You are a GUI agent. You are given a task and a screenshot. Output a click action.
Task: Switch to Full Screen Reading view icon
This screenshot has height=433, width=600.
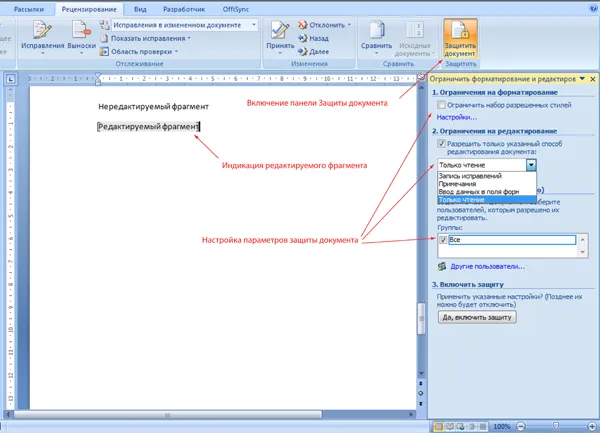pyautogui.click(x=450, y=426)
